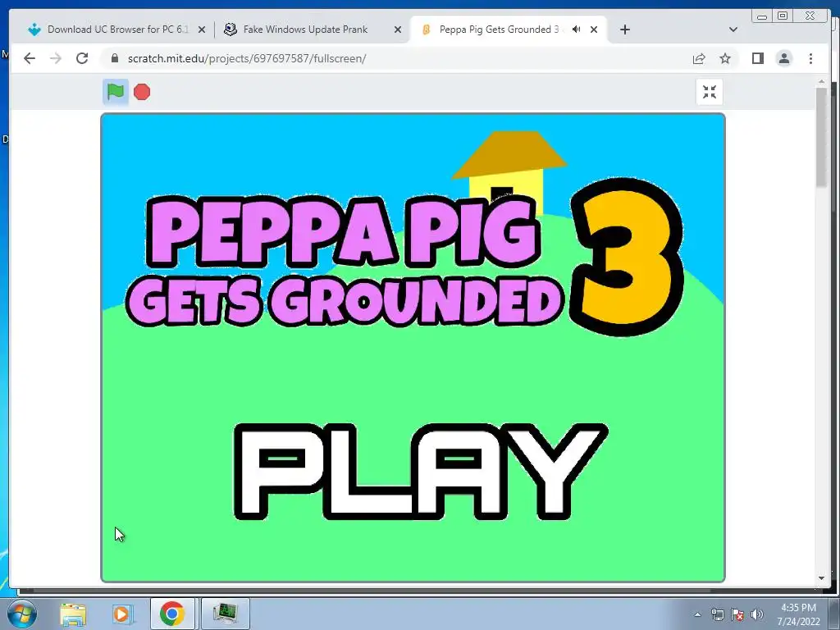
Task: Mute the Peppa Pig tab audio
Action: [x=577, y=30]
